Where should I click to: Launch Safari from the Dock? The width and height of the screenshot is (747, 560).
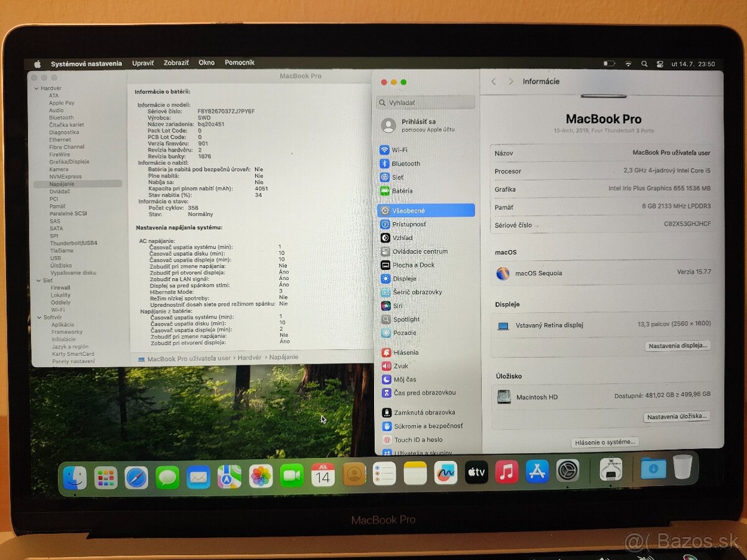136,477
